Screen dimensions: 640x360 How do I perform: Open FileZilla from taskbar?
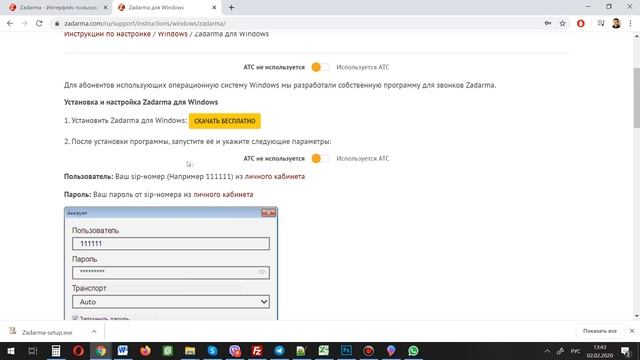click(x=257, y=351)
